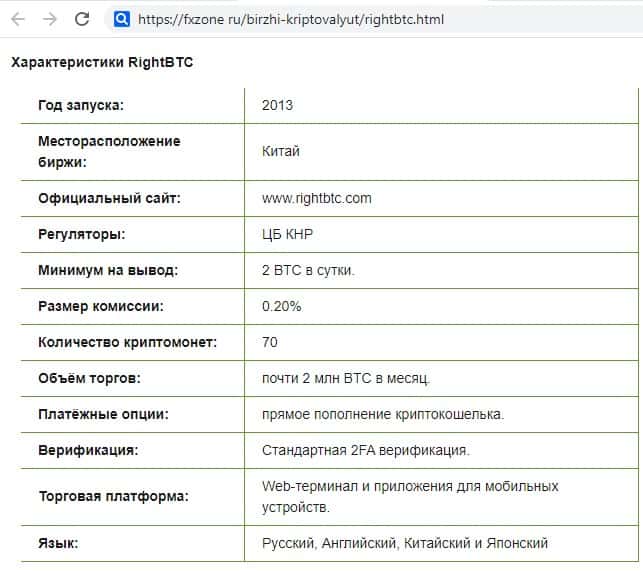The image size is (643, 571).
Task: Click the "Платёжные опции:" row label
Action: (x=102, y=414)
